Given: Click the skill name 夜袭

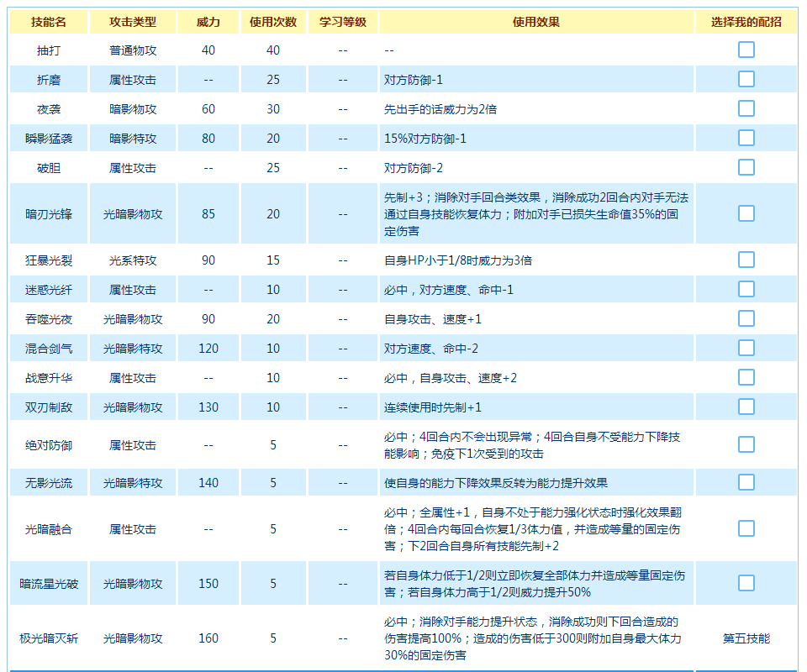Looking at the screenshot, I should pos(49,109).
